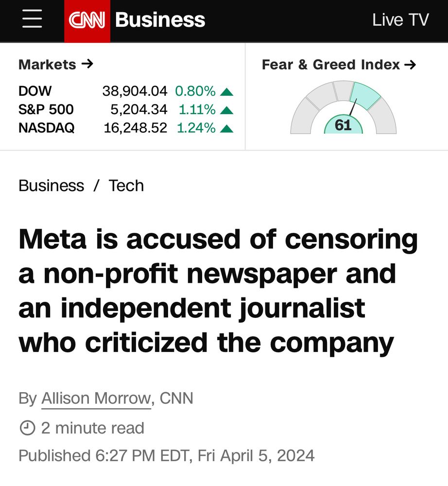448x486 pixels.
Task: Click the gauge score 61
Action: pos(343,125)
